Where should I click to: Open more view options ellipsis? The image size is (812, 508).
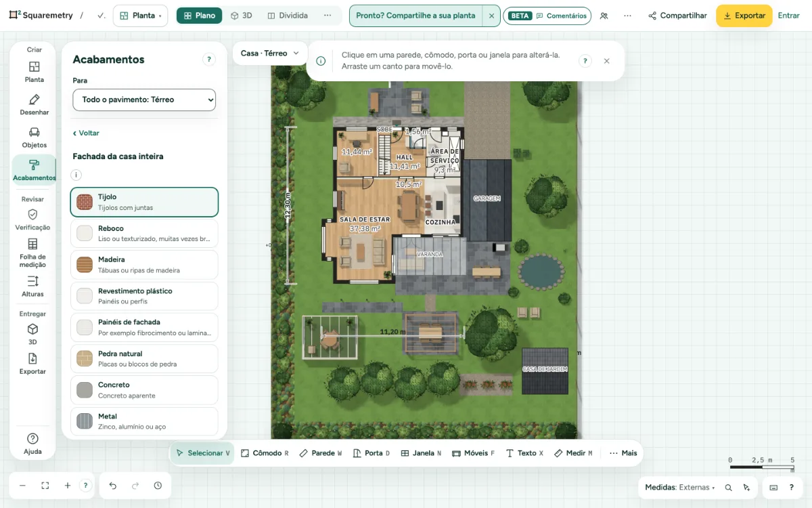click(x=328, y=16)
